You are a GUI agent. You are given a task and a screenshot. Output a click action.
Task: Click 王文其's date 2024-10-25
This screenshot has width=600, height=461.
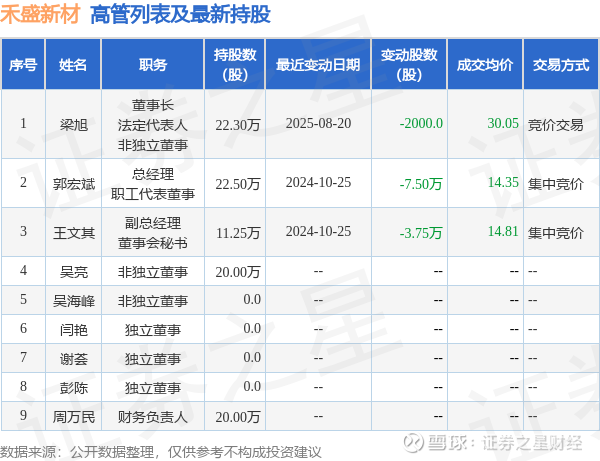point(318,231)
